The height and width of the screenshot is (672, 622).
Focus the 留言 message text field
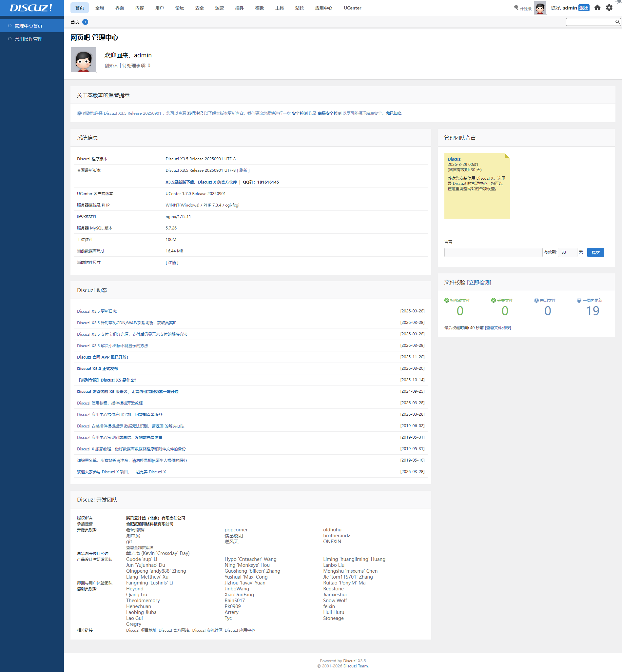[493, 252]
